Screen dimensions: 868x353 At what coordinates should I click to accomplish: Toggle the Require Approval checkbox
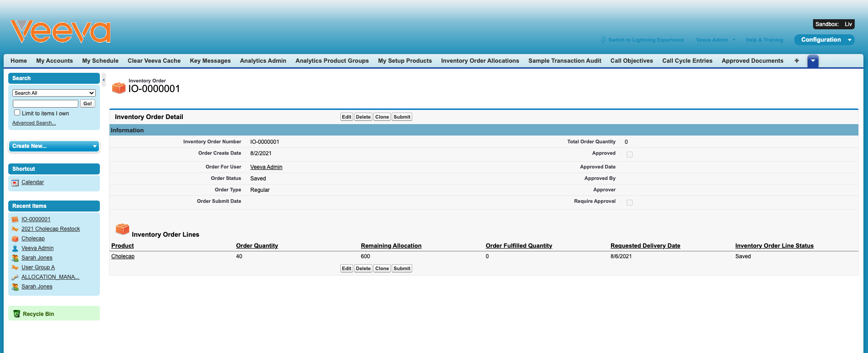coord(629,203)
